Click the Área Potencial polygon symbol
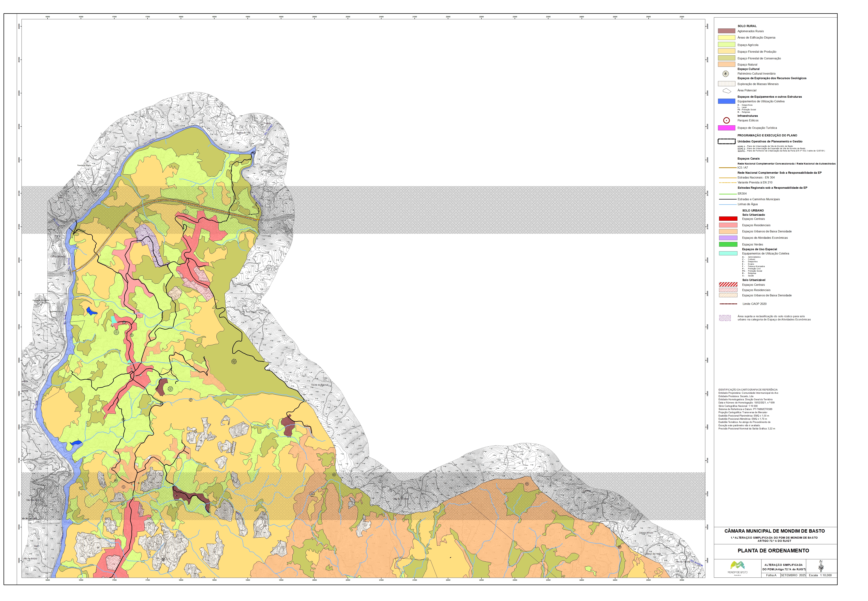 click(x=726, y=91)
